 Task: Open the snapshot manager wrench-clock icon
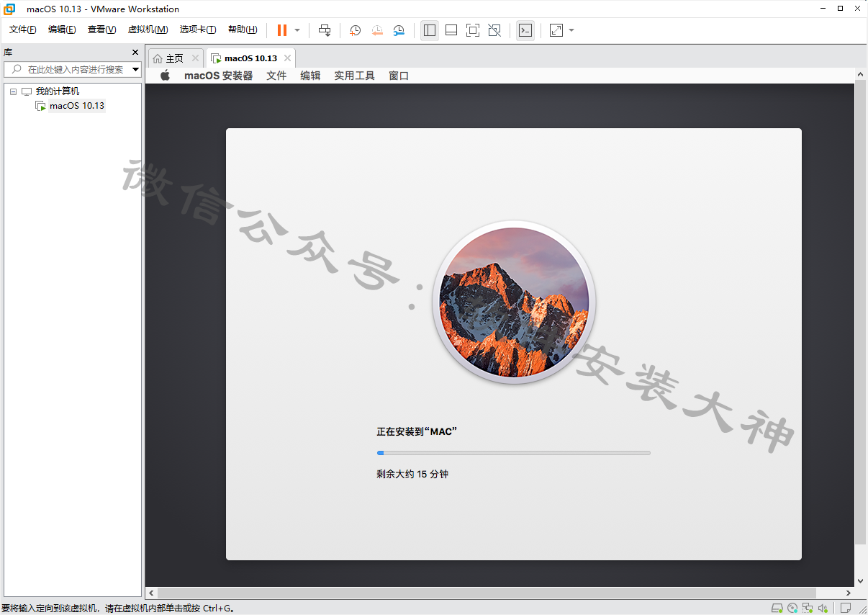[399, 30]
